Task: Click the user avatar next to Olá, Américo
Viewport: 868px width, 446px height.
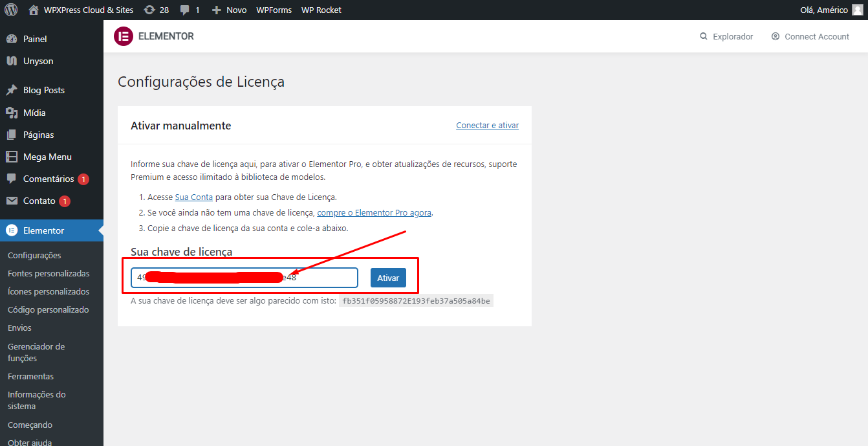Action: pyautogui.click(x=857, y=10)
